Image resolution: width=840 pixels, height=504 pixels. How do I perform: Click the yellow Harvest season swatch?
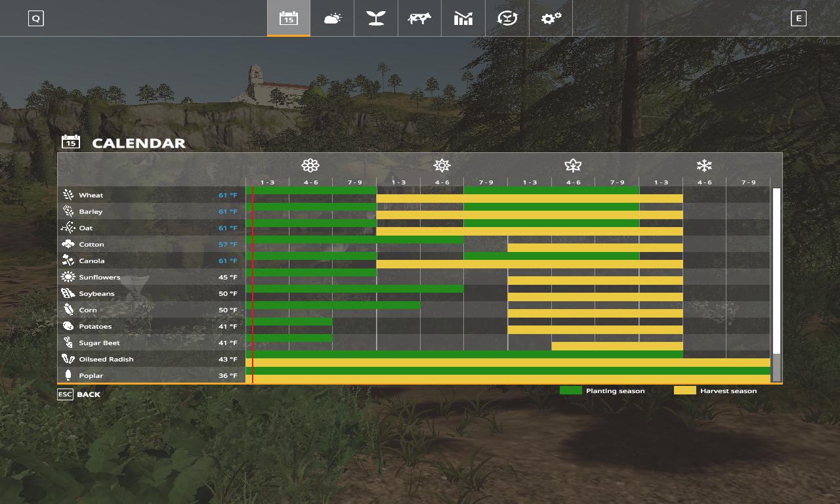(x=684, y=390)
